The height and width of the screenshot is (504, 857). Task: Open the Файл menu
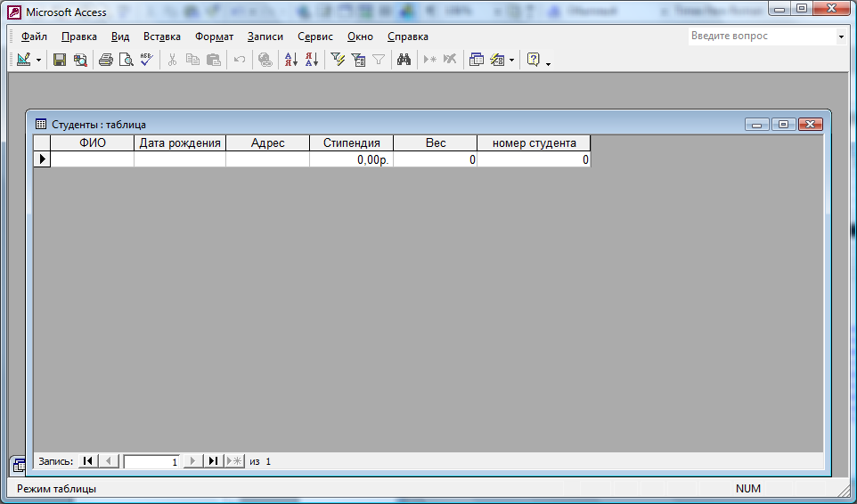pyautogui.click(x=34, y=37)
